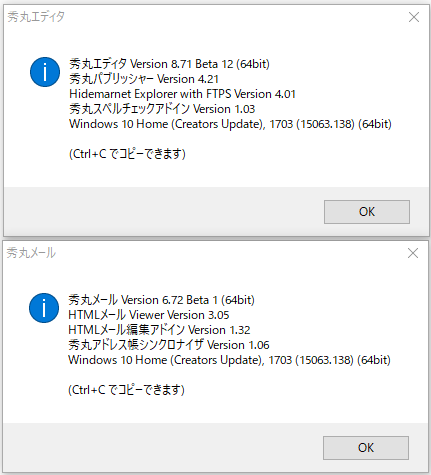Click the info icon in 秀丸メール dialog
The image size is (431, 475).
click(x=44, y=308)
